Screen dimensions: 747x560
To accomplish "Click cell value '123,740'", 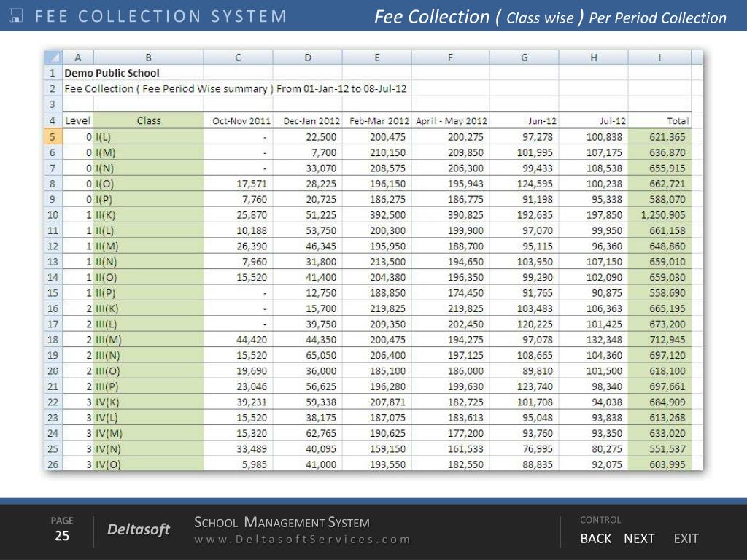I will [x=524, y=386].
